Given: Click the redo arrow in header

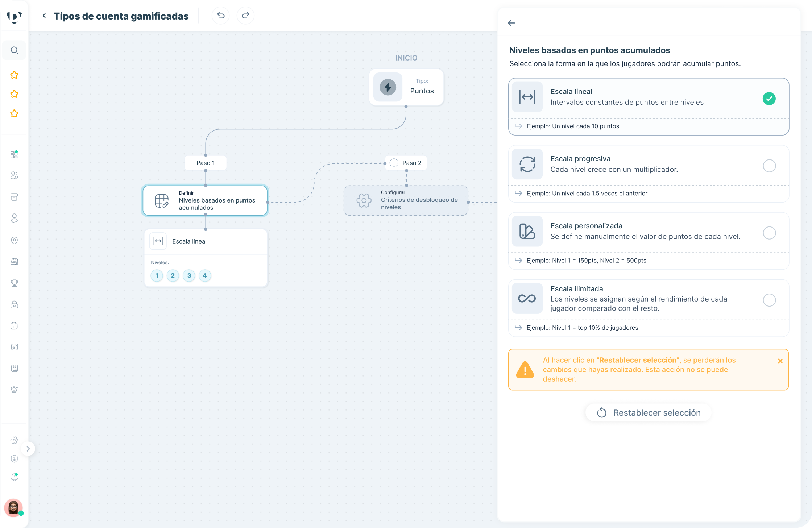Looking at the screenshot, I should pos(245,16).
